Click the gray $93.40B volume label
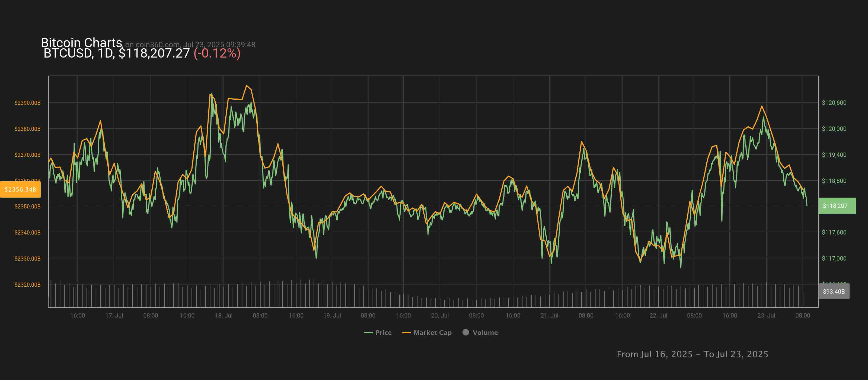868x380 pixels. (834, 291)
